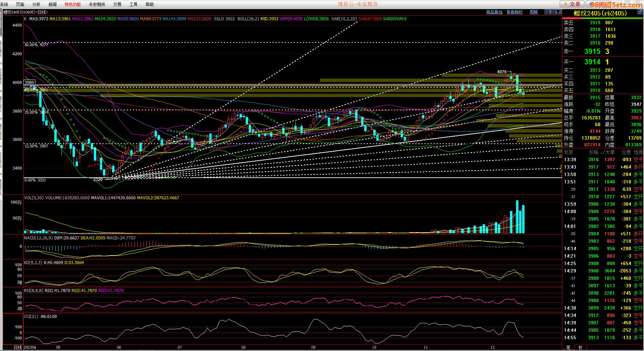Toggle the side panel layout icon
This screenshot has height=351, width=644.
point(559,12)
